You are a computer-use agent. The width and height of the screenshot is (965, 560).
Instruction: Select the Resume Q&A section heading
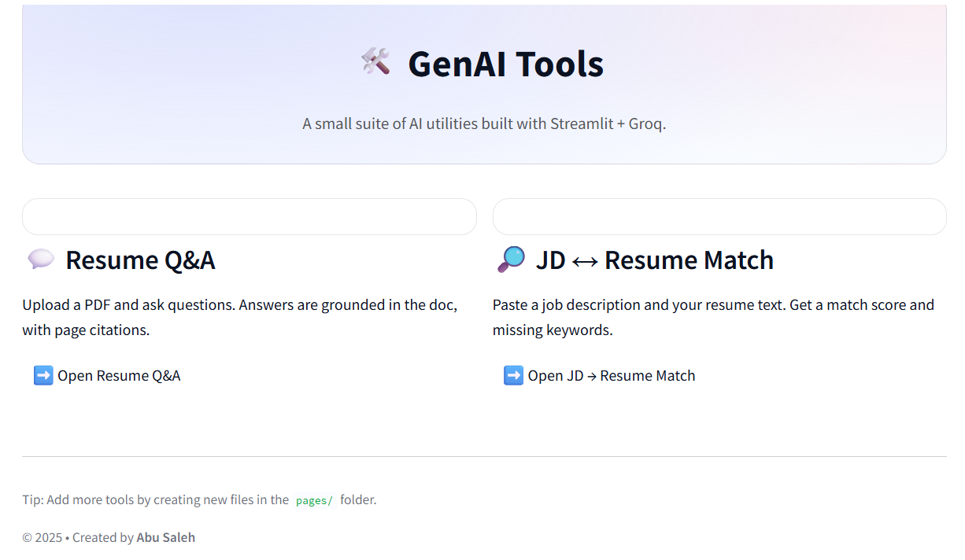click(x=140, y=260)
